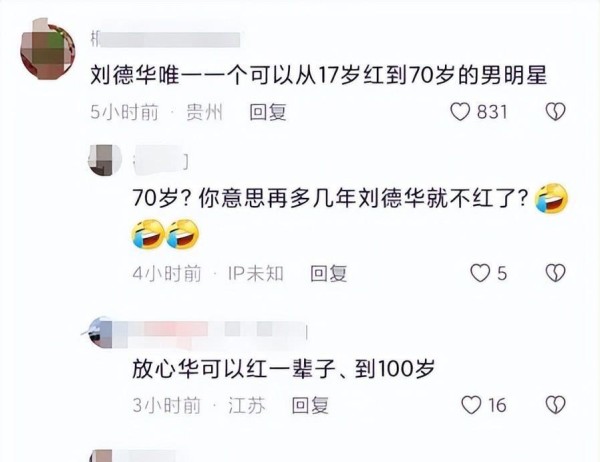
Task: Reply to the top comment posted 5小时前
Action: coord(268,112)
